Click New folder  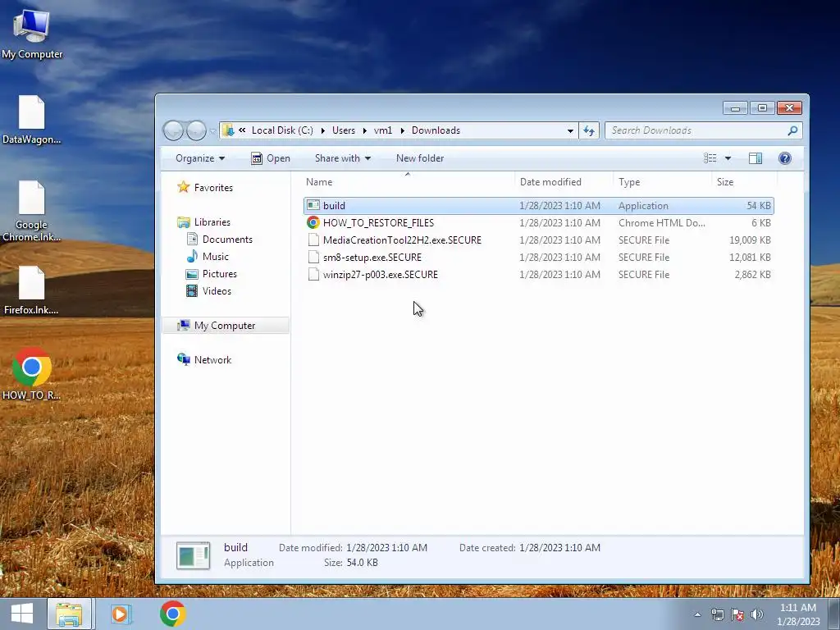point(420,158)
